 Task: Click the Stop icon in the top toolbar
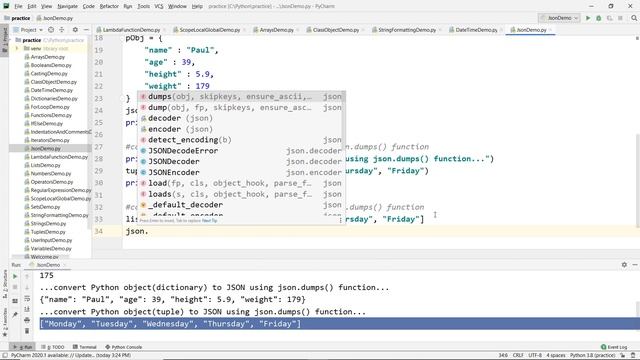click(x=620, y=18)
